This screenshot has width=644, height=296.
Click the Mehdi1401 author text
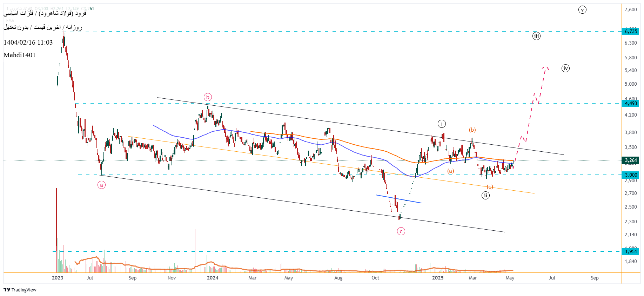20,55
